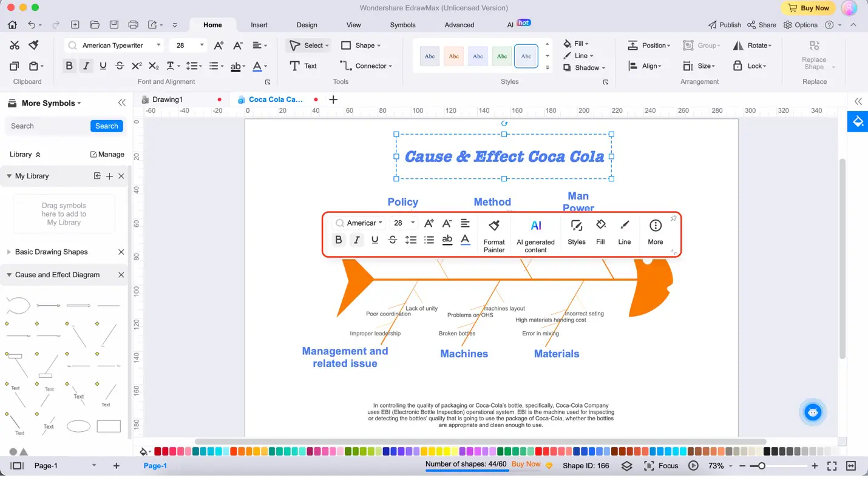868x478 pixels.
Task: Click the blue fill icon on the right sidebar
Action: tap(858, 121)
